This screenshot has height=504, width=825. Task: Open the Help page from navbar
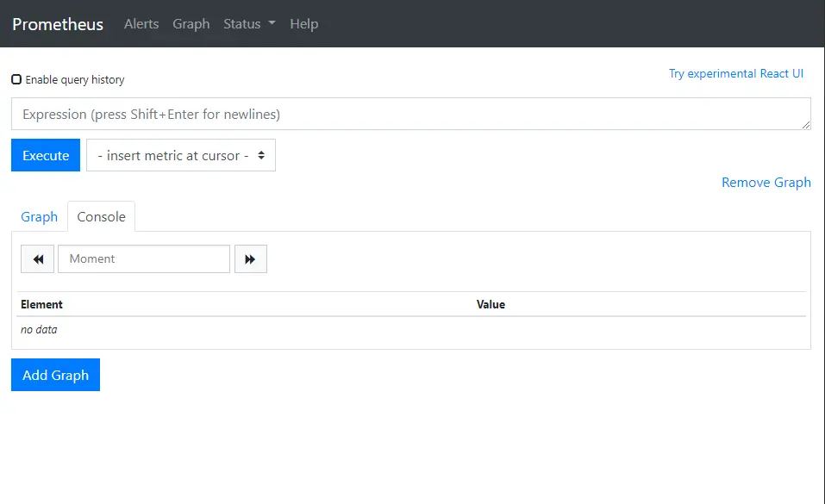(303, 24)
